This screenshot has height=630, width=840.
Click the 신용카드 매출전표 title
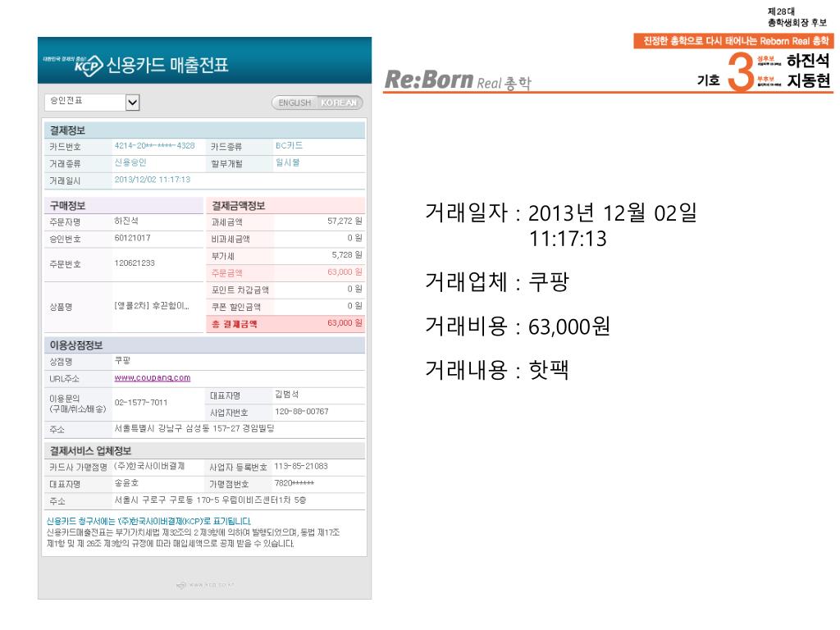[167, 66]
